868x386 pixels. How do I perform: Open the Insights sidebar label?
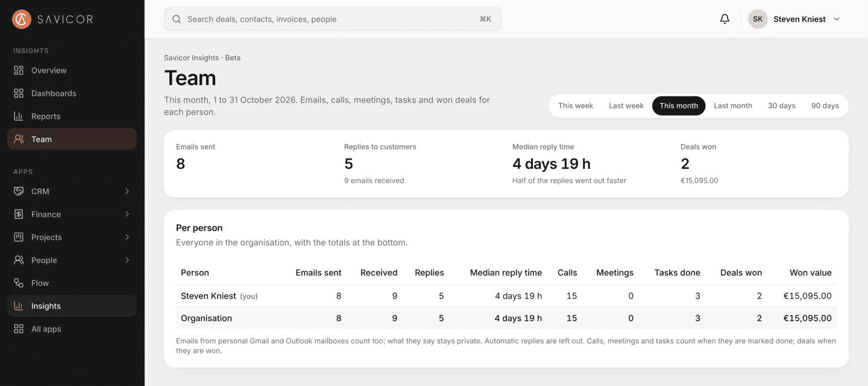click(46, 306)
